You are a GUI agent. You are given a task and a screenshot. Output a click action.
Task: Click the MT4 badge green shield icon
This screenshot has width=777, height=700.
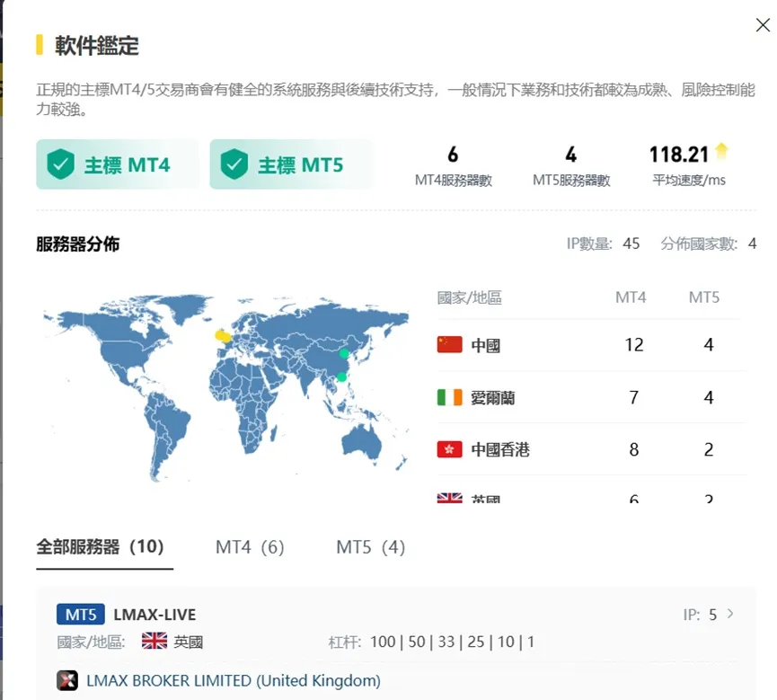[x=60, y=164]
